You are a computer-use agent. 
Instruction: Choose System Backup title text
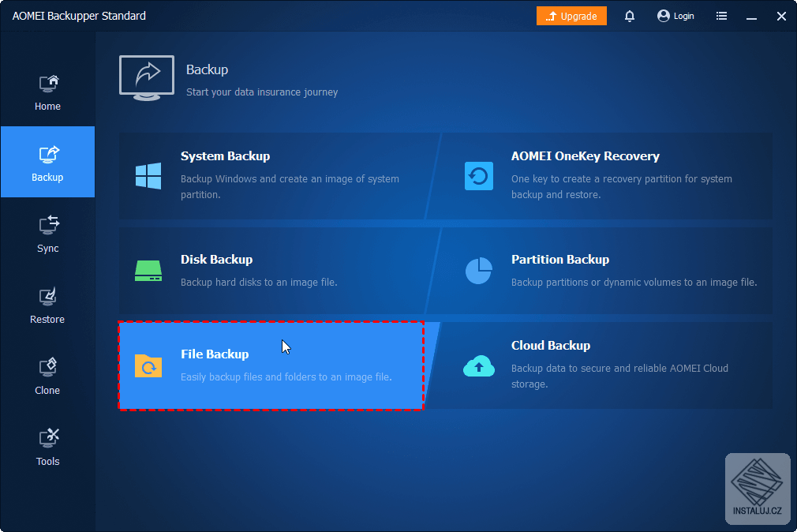(225, 156)
